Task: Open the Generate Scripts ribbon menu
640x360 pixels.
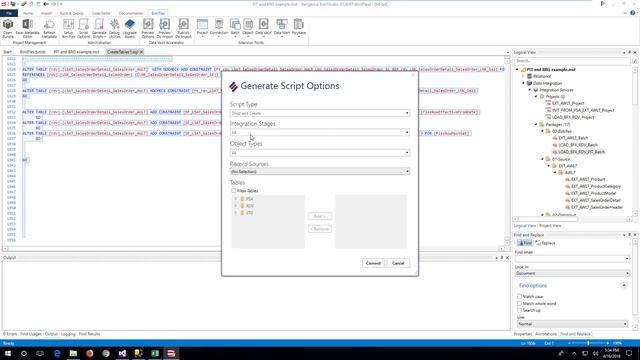Action: pos(99,28)
